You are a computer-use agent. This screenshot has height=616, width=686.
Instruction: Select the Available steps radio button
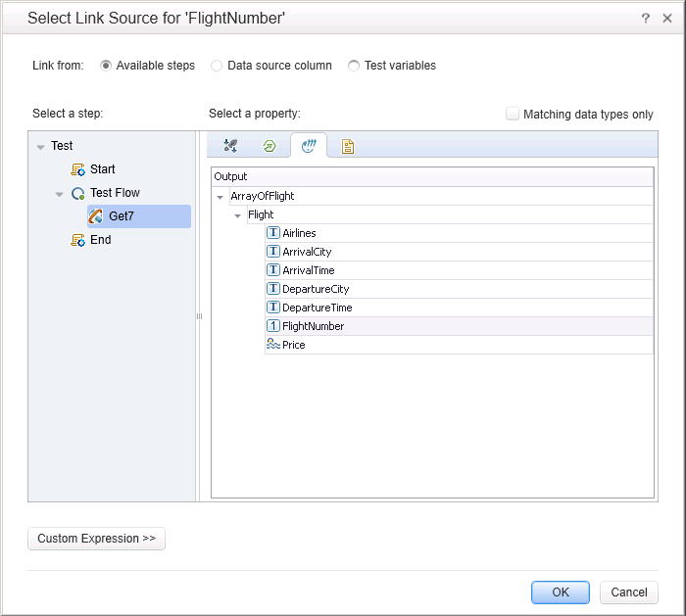(x=106, y=66)
